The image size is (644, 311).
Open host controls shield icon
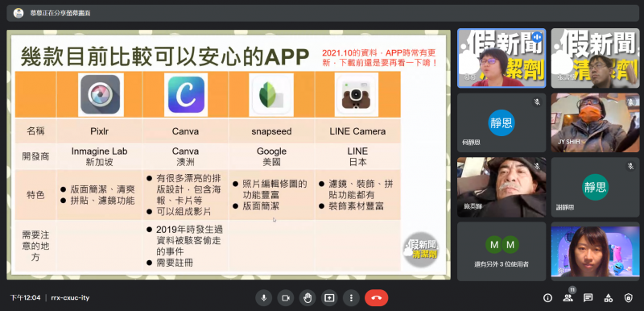pyautogui.click(x=629, y=298)
